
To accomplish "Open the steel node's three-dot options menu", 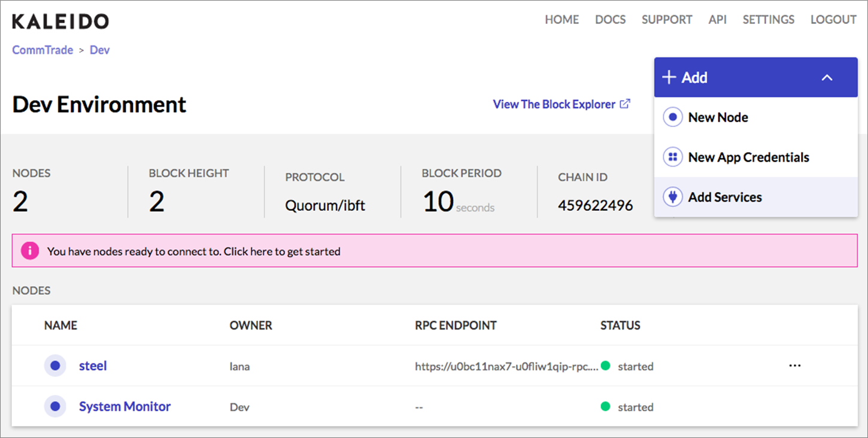I will [x=795, y=365].
